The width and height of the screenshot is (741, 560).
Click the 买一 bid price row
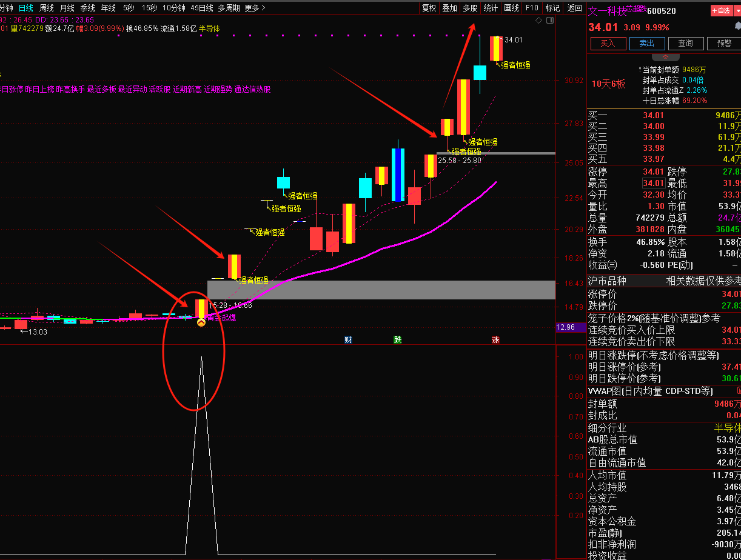click(x=664, y=115)
